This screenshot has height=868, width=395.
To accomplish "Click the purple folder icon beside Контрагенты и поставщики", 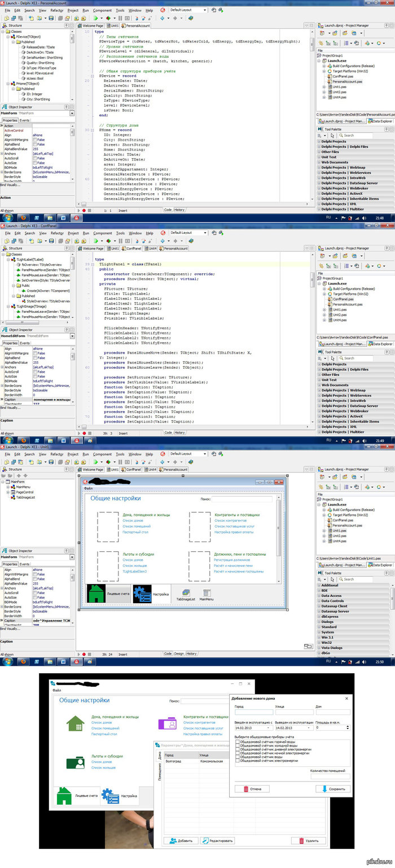I will tap(167, 723).
